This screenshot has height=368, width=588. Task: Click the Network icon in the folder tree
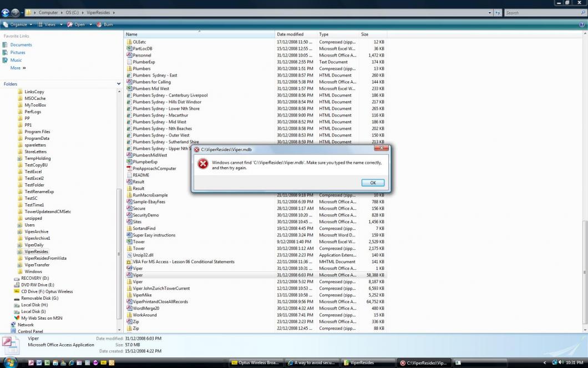point(13,325)
